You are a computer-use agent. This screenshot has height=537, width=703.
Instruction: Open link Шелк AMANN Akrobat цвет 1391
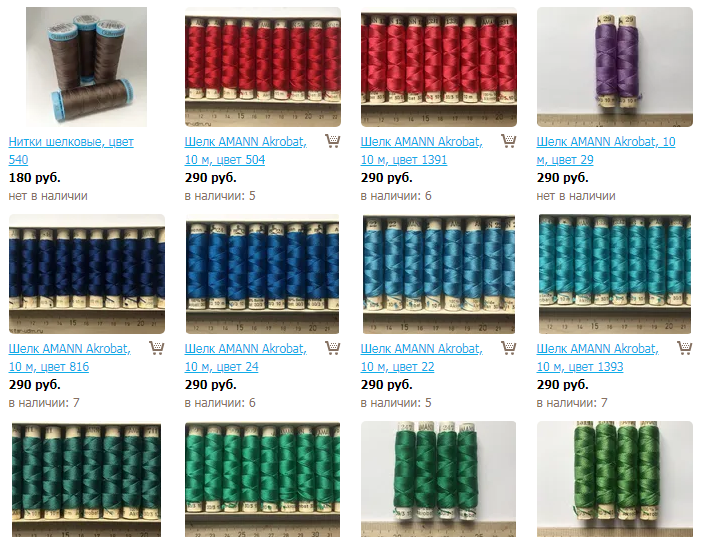[422, 151]
